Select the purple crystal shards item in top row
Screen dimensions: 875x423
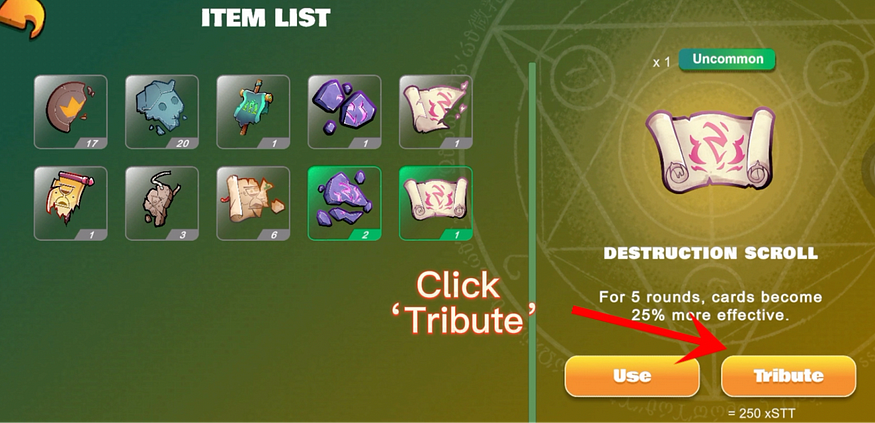pos(345,112)
